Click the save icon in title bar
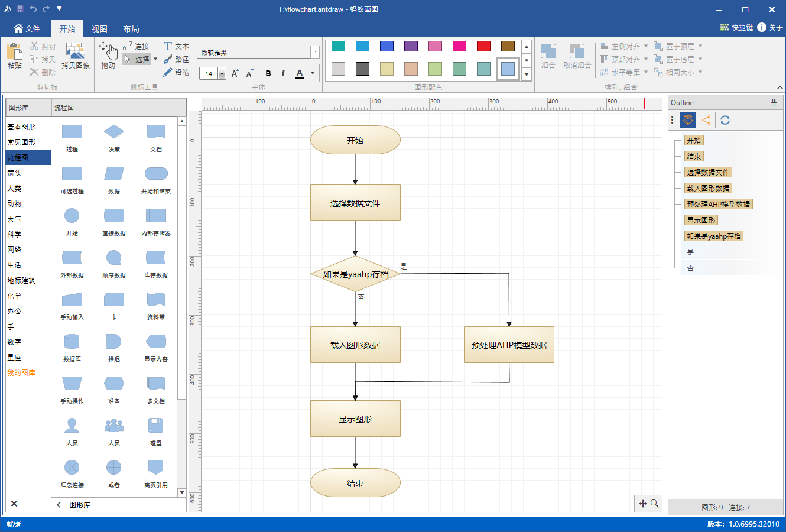Screen dimensions: 786x532 pos(20,9)
